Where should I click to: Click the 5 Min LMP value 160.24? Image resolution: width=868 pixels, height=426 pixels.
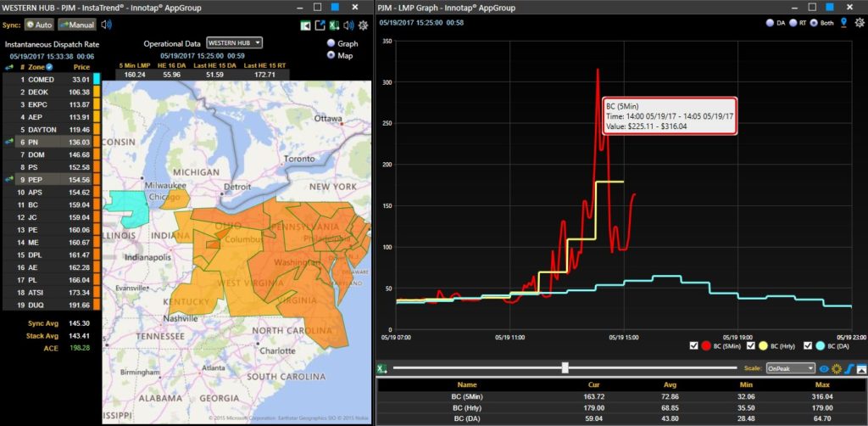[x=135, y=74]
